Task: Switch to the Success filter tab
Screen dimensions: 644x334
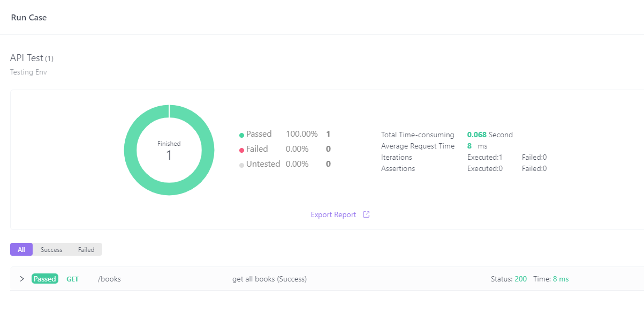Action: click(x=51, y=249)
